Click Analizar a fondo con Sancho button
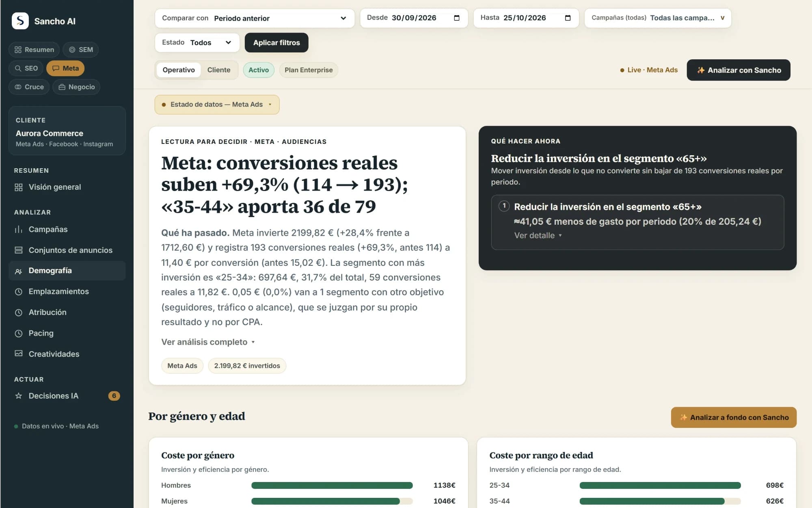 click(734, 417)
